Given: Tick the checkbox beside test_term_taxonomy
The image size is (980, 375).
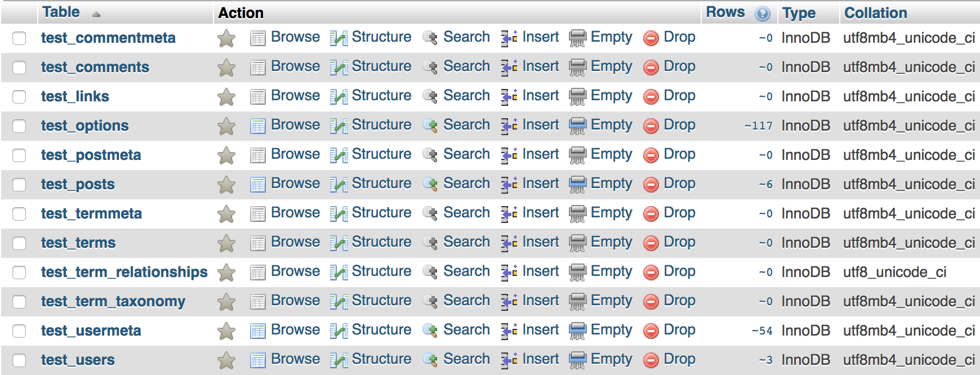Looking at the screenshot, I should coord(19,302).
